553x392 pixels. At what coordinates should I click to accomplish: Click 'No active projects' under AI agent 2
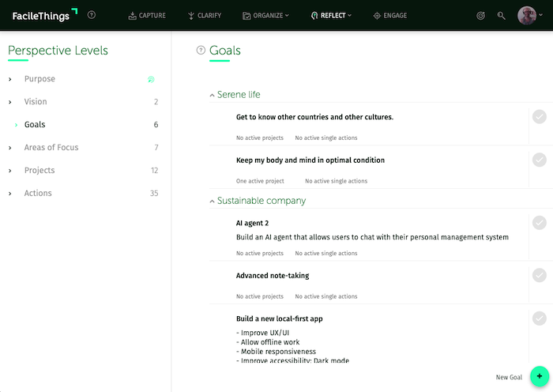pyautogui.click(x=260, y=253)
